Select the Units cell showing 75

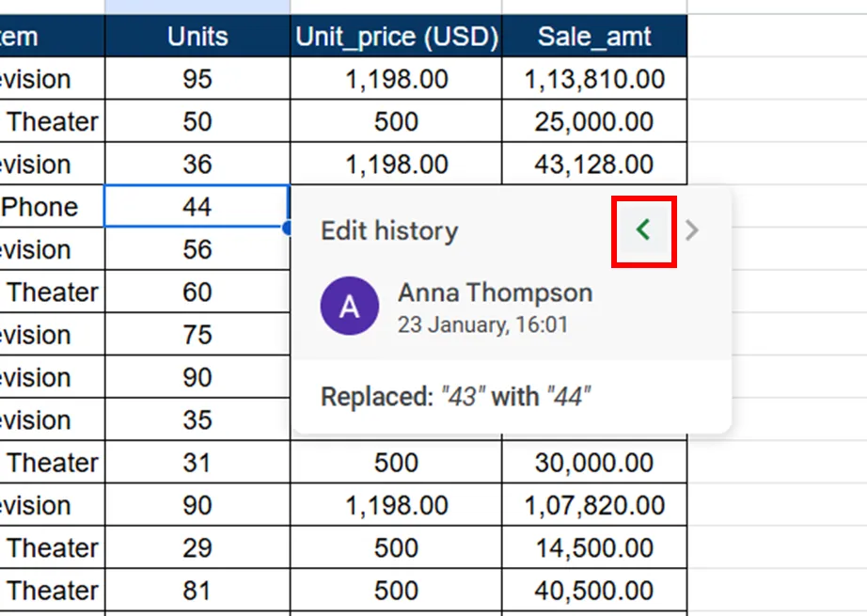197,334
